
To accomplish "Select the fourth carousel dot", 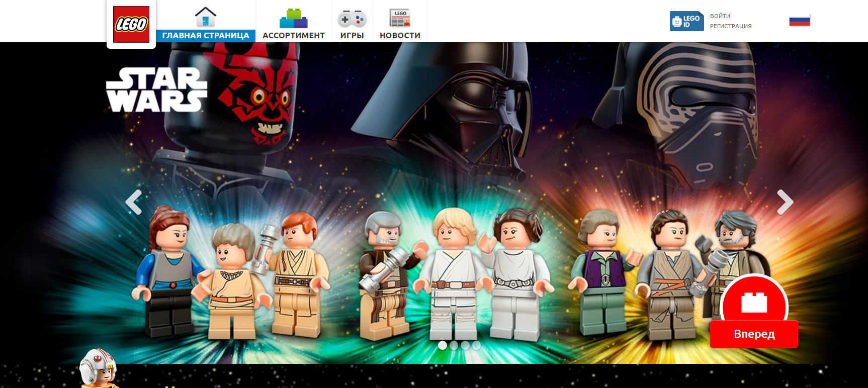I will [476, 345].
